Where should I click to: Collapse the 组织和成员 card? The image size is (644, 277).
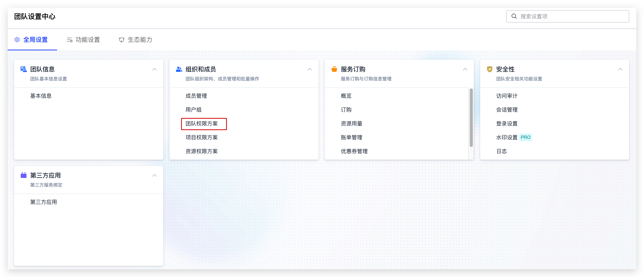[310, 69]
